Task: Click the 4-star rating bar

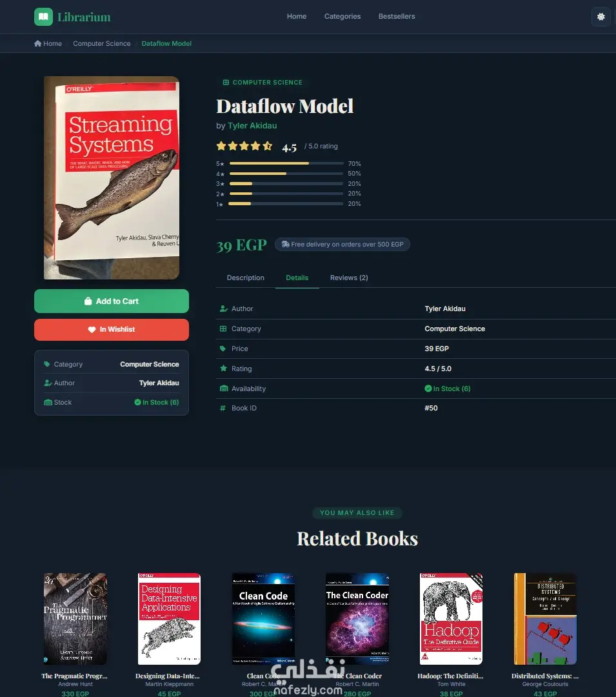Action: (x=286, y=174)
